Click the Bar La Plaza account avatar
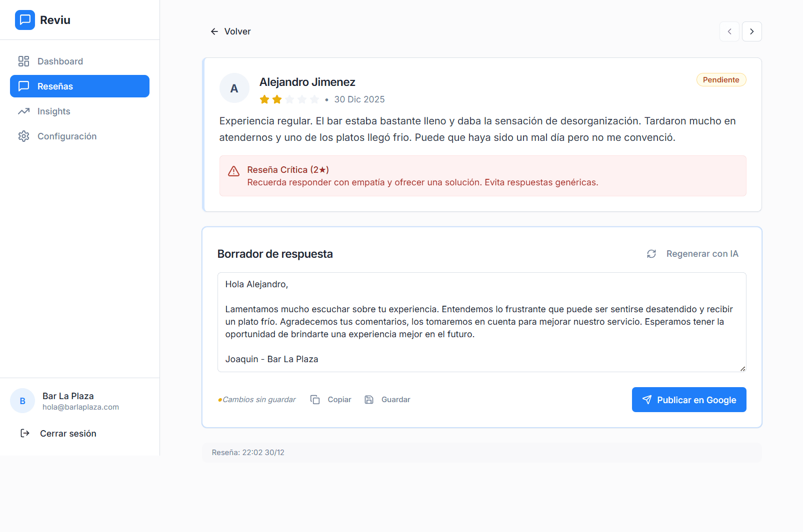Viewport: 803px width, 532px height. 22,401
